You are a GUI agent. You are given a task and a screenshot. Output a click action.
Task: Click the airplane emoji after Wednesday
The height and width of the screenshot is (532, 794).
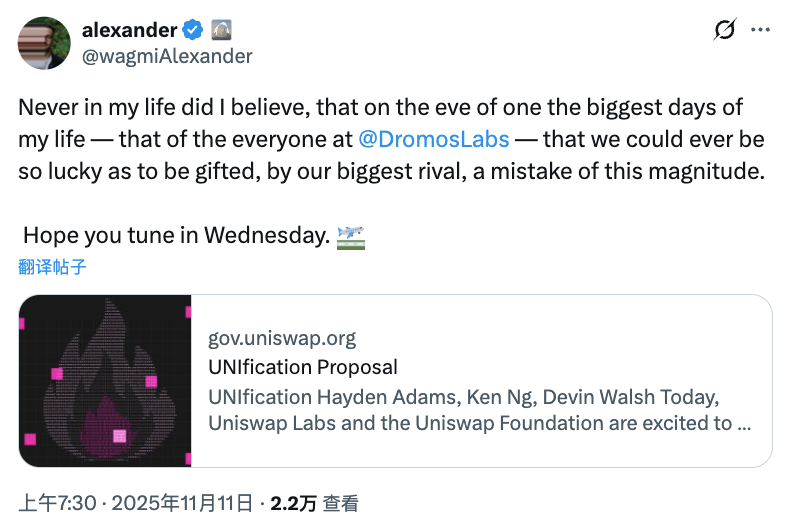351,236
